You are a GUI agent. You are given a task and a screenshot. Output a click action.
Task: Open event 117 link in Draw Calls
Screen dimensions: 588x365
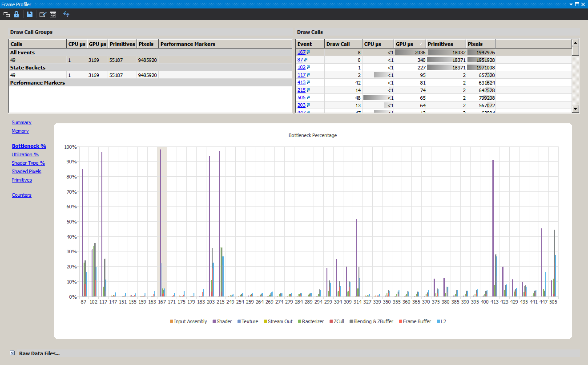coord(302,75)
